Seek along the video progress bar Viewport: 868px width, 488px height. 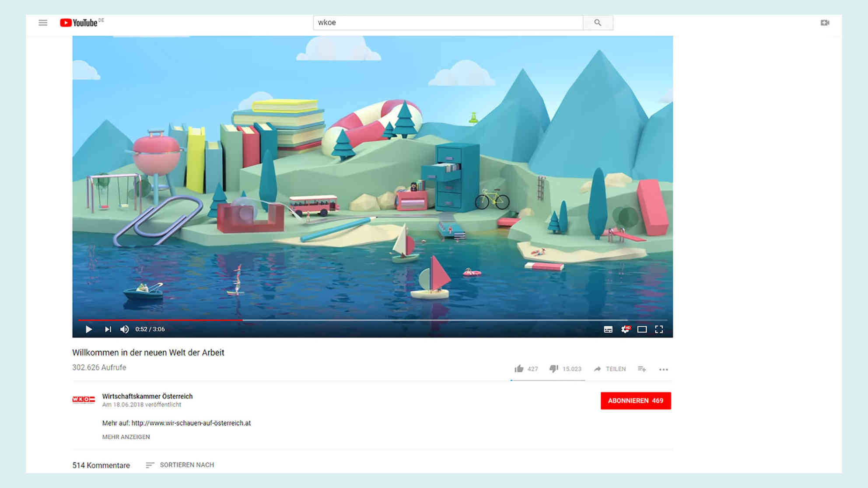pos(372,320)
